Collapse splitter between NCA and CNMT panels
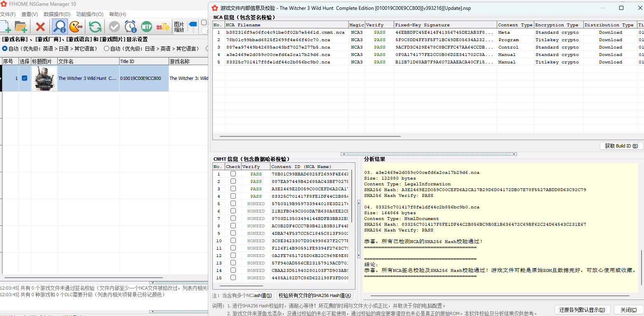This screenshot has height=316, width=644. (428, 154)
